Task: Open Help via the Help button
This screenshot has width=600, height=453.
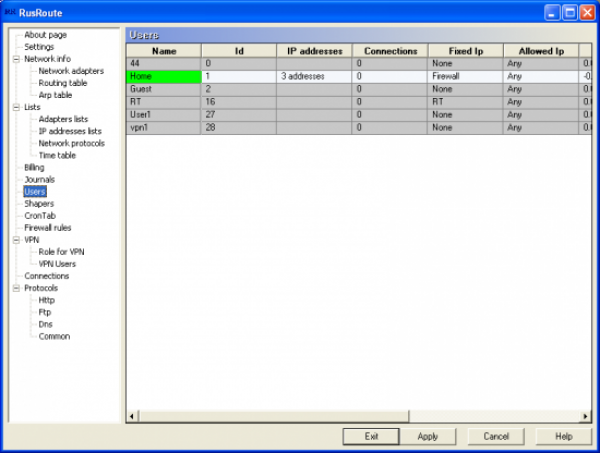Action: click(x=564, y=437)
